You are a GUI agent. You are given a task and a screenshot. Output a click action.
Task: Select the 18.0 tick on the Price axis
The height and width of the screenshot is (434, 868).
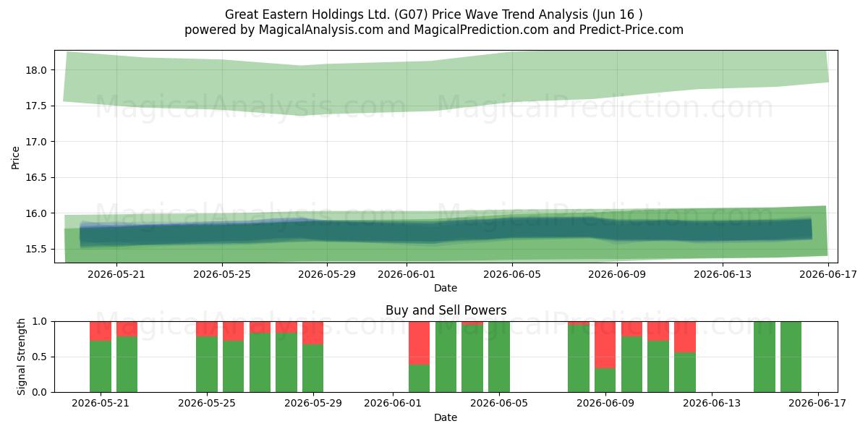tap(36, 70)
